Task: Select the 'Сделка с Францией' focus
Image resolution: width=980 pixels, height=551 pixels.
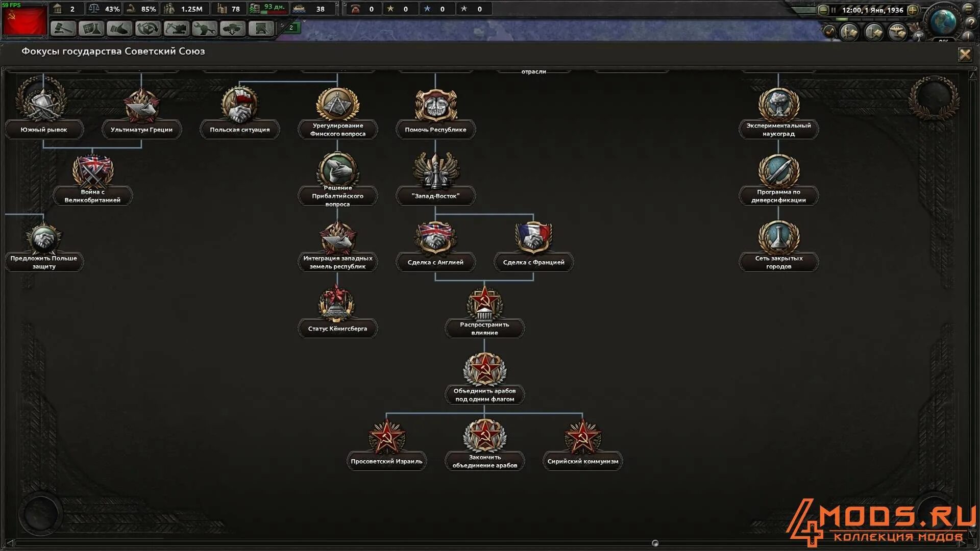Action: click(x=533, y=244)
